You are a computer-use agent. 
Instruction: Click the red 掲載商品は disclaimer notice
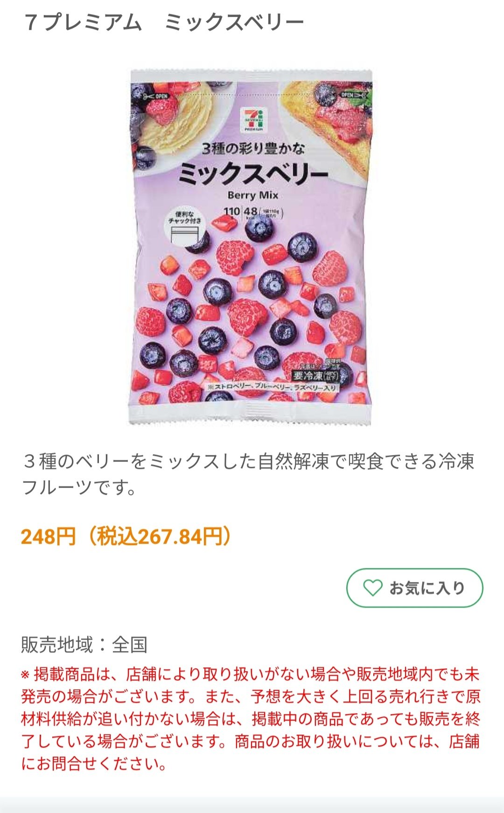pos(251,719)
